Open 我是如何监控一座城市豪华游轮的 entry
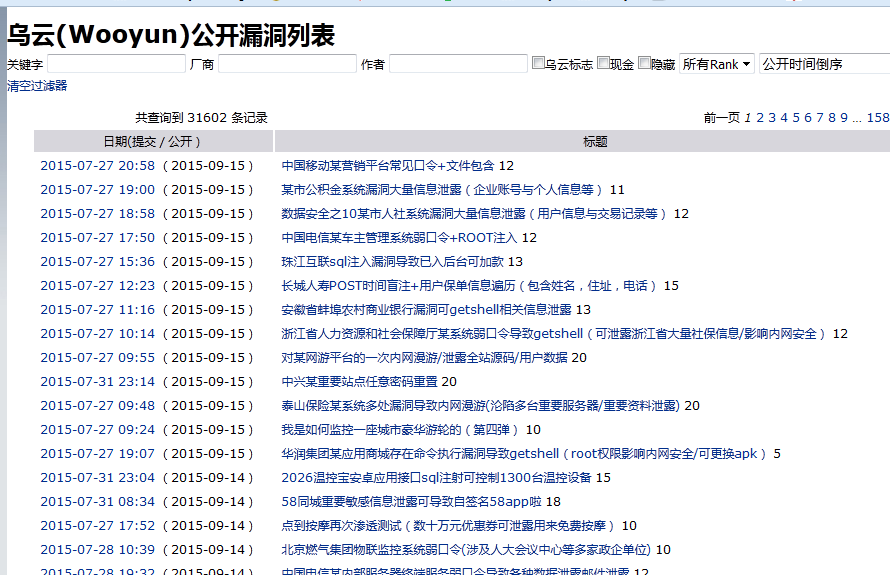The width and height of the screenshot is (890, 575). tap(401, 430)
